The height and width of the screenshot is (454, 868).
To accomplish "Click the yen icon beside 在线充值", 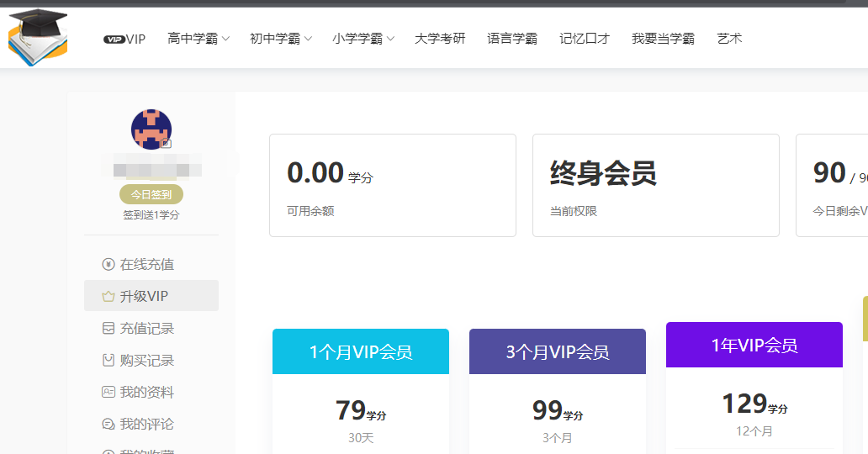I will pyautogui.click(x=108, y=265).
